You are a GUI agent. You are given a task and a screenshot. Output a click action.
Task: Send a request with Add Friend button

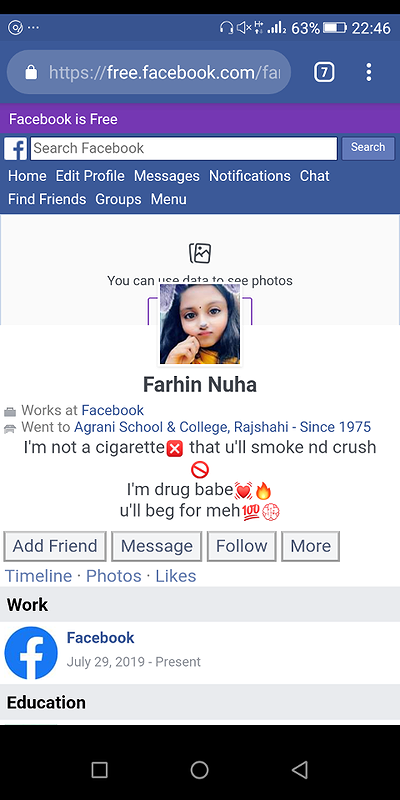tap(55, 546)
